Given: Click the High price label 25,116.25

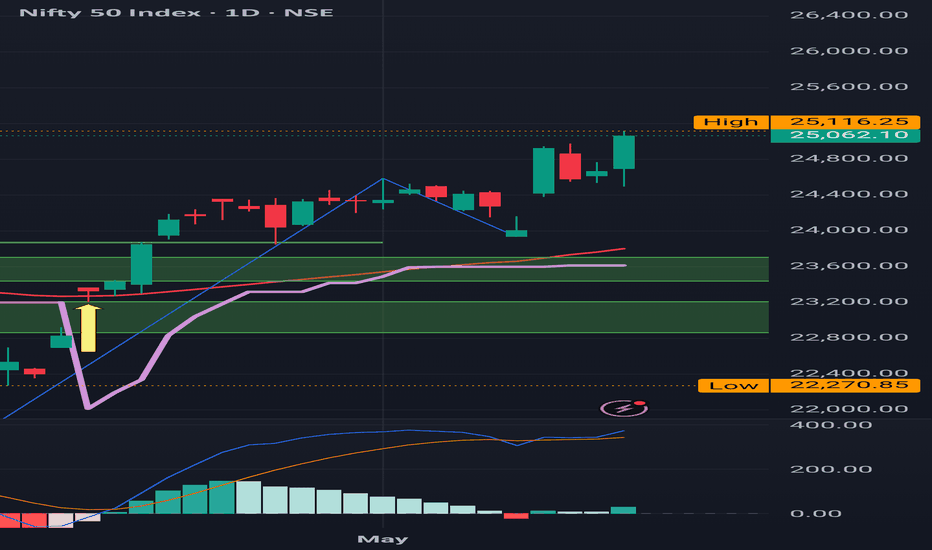Looking at the screenshot, I should click(x=845, y=122).
